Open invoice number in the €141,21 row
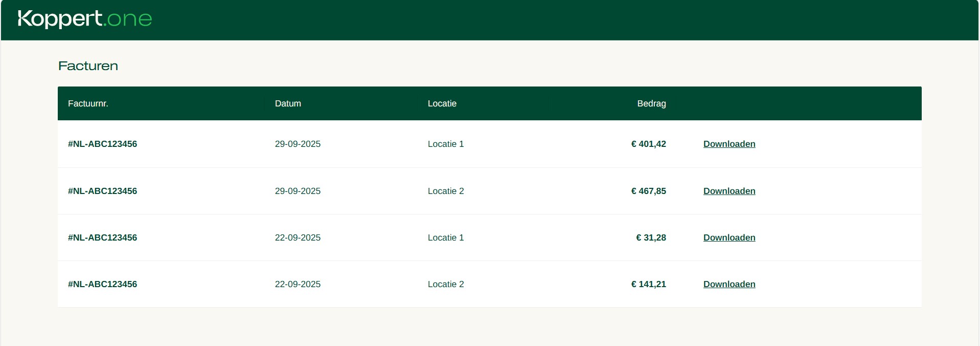 pyautogui.click(x=102, y=284)
